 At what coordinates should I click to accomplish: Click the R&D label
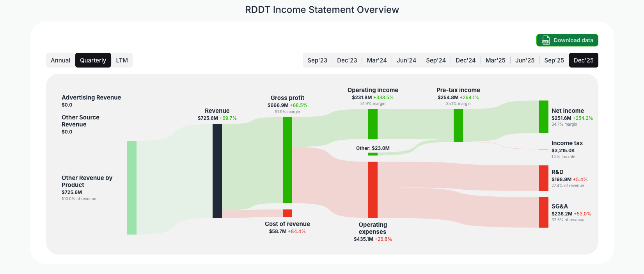557,172
